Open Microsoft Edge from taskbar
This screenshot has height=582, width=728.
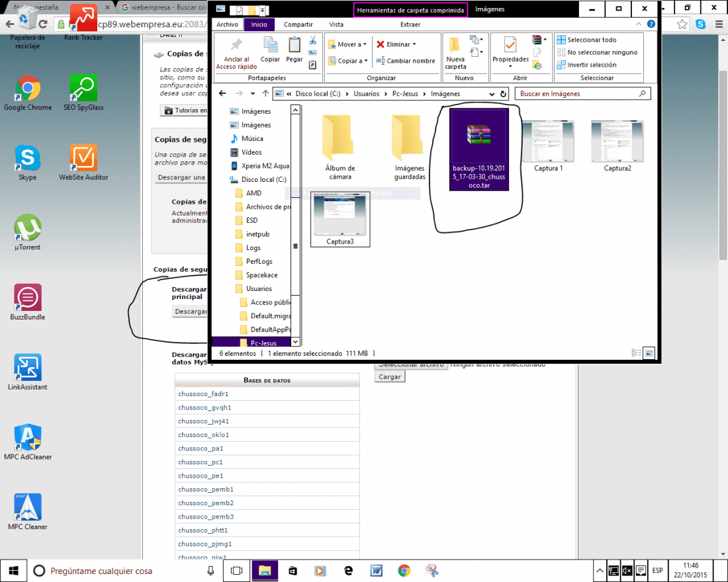[x=348, y=570]
